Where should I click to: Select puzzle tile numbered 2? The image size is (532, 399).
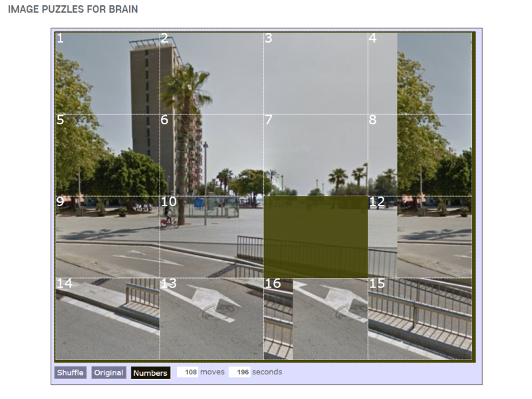pyautogui.click(x=211, y=72)
